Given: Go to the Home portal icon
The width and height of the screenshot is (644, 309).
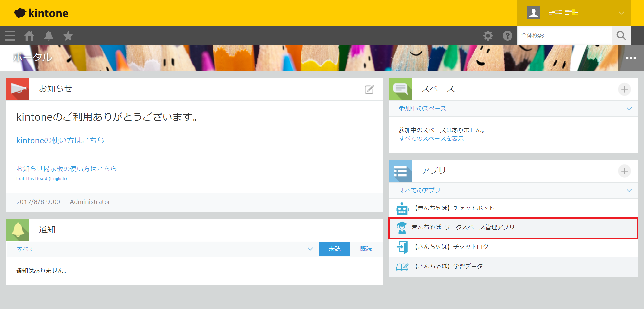Looking at the screenshot, I should (29, 36).
